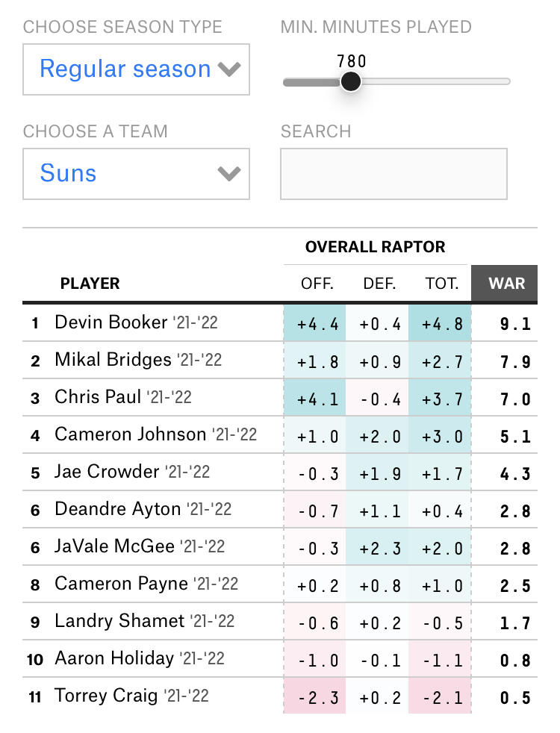Click the minutes played slider handle

coord(350,81)
